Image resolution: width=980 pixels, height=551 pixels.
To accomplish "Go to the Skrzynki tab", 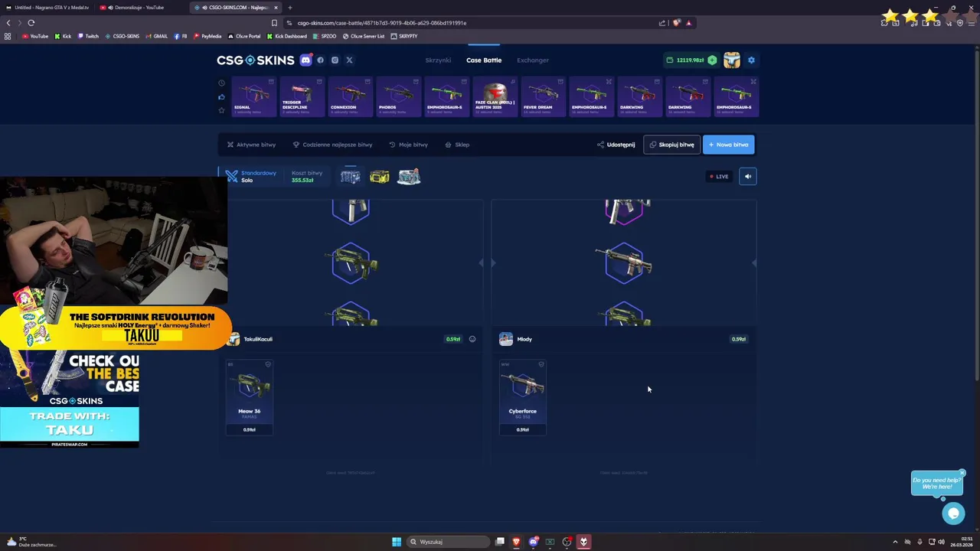I will [438, 60].
